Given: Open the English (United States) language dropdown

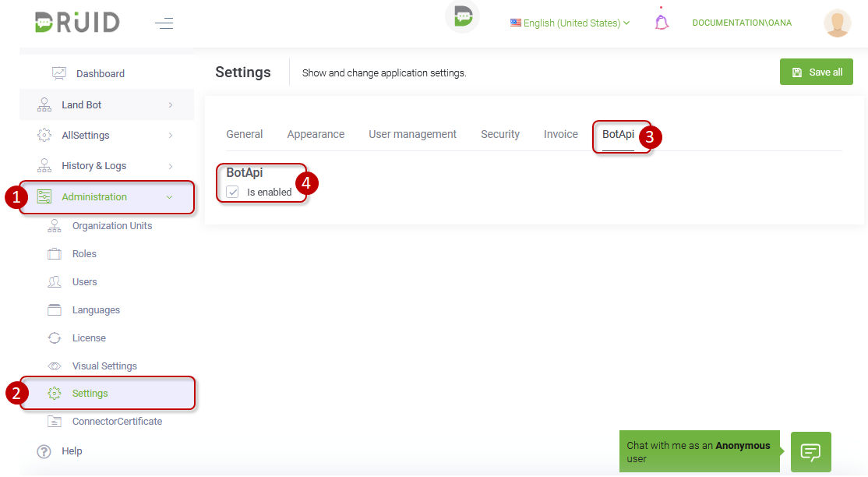Looking at the screenshot, I should click(x=570, y=23).
